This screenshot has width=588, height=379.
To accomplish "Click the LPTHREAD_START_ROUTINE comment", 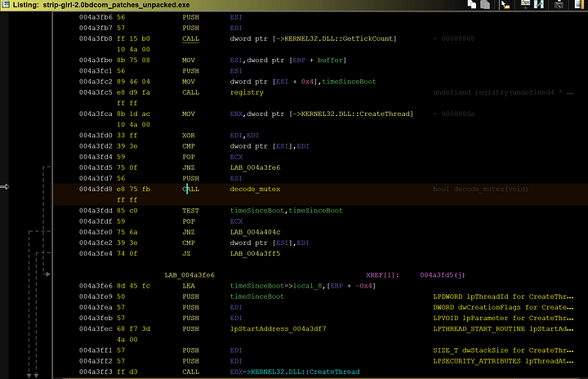I will [x=503, y=329].
